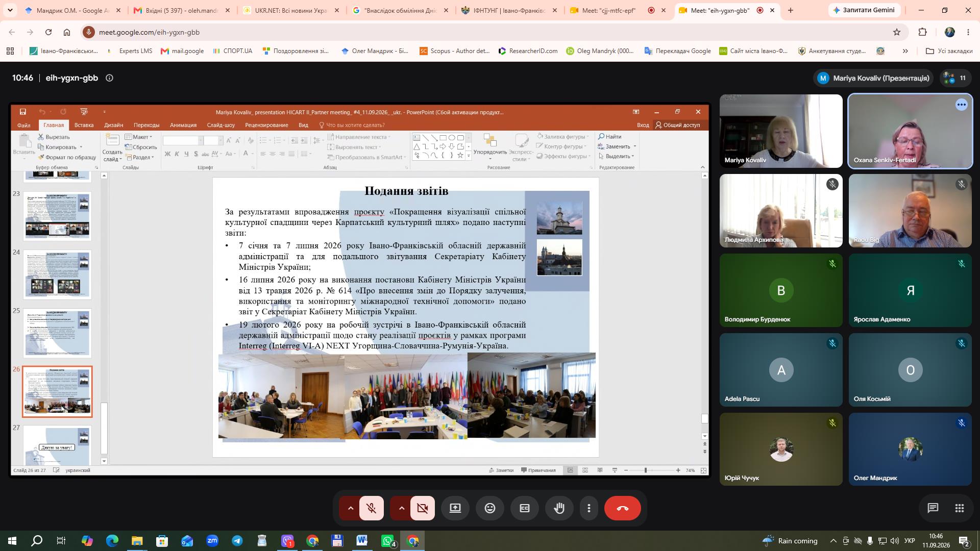Reload the Meet page
Viewport: 980px width, 551px height.
pos(48,32)
